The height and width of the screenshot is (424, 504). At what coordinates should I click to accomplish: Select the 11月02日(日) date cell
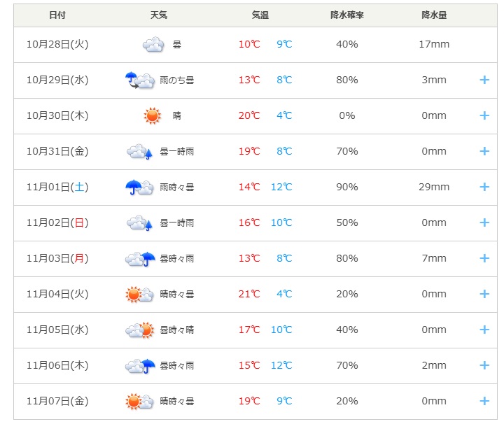click(57, 223)
